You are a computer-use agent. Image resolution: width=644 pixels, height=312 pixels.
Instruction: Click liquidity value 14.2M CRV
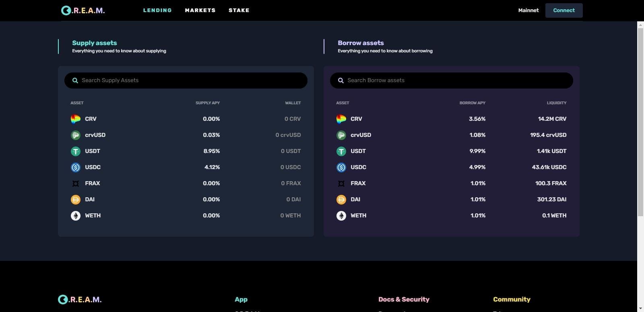(552, 119)
